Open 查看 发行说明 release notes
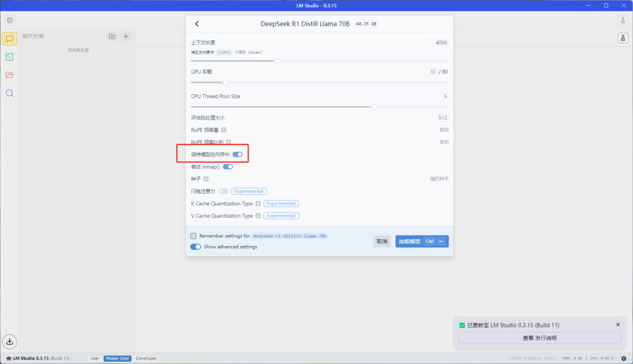This screenshot has width=633, height=364. point(540,338)
